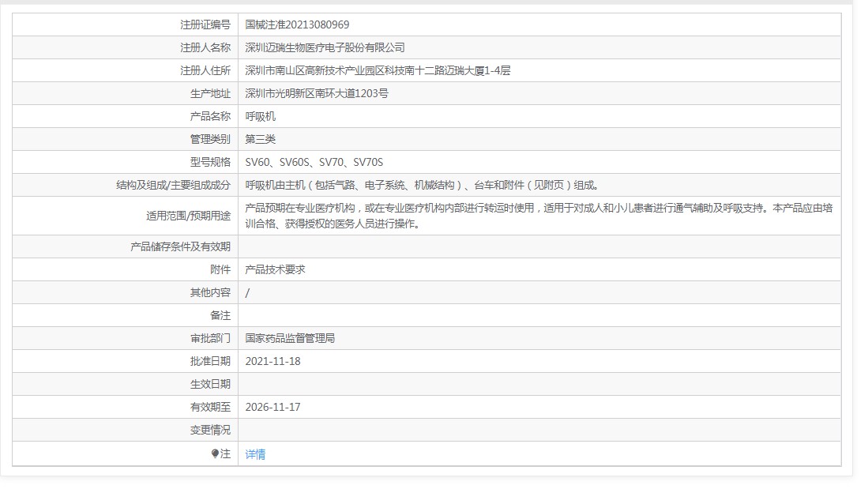
Task: Select the paragraph beginning 产品预期在专业医疗机构
Action: point(539,216)
